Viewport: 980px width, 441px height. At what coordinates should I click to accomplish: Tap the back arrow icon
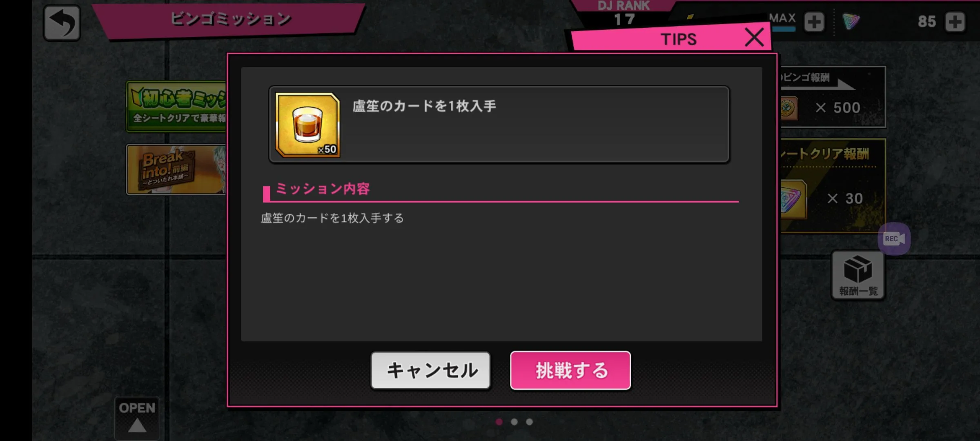(62, 23)
